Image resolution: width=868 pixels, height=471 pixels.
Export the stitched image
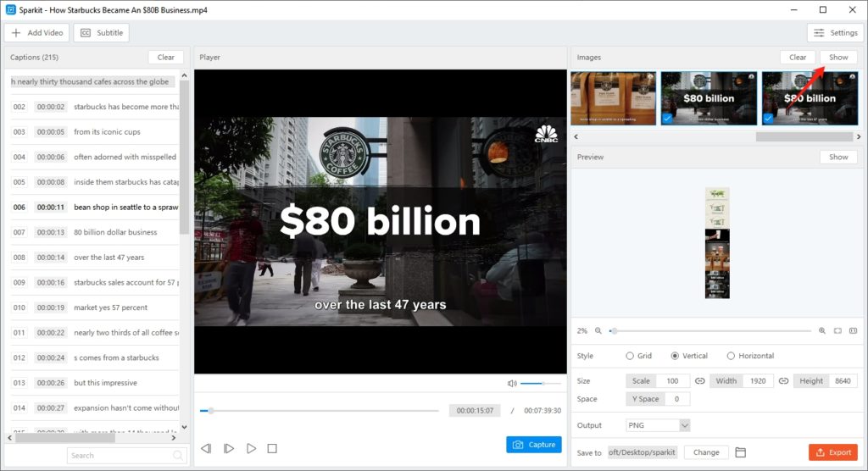[833, 452]
